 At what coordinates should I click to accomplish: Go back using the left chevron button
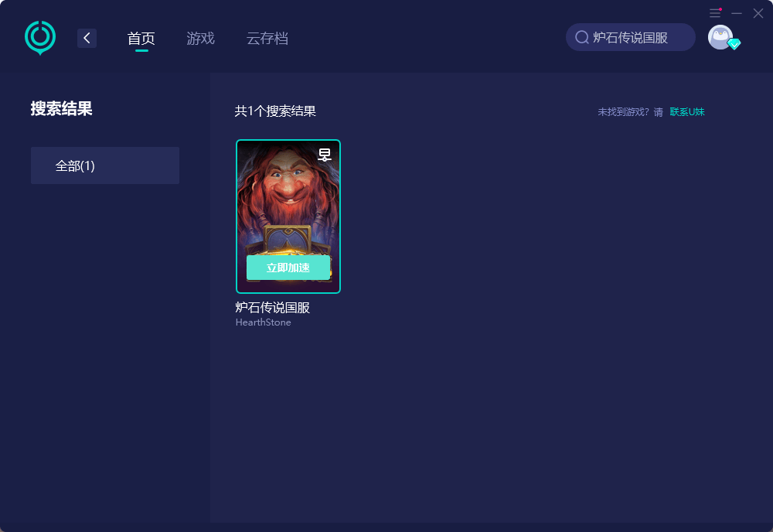tap(87, 38)
